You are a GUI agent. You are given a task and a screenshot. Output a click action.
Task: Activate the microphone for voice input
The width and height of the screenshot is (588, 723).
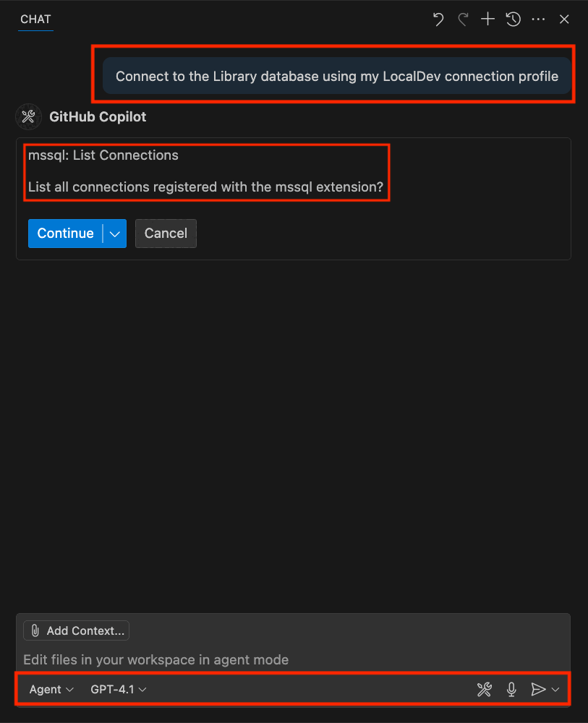(511, 689)
